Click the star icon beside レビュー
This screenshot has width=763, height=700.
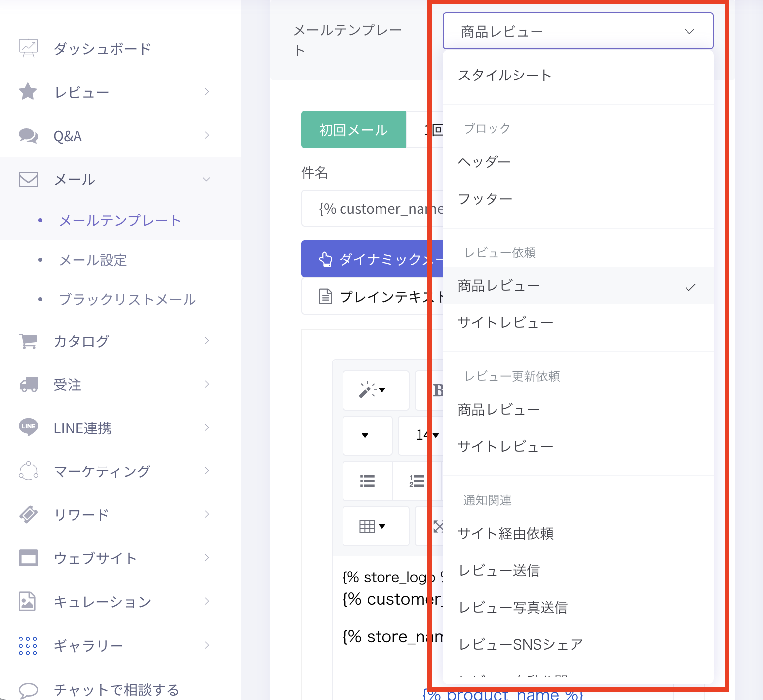click(x=28, y=92)
